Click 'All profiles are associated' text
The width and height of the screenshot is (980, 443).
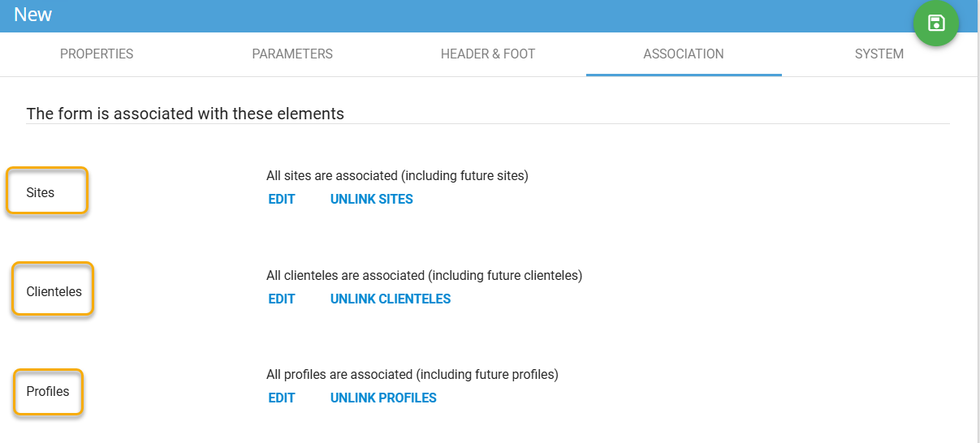click(x=412, y=375)
